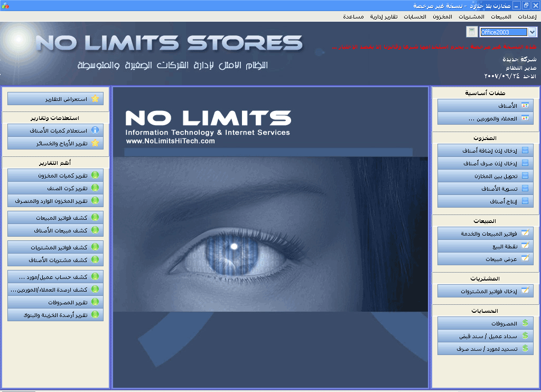
Task: Click the info icon beside استعلام كميات الأصناف
Action: tap(95, 130)
